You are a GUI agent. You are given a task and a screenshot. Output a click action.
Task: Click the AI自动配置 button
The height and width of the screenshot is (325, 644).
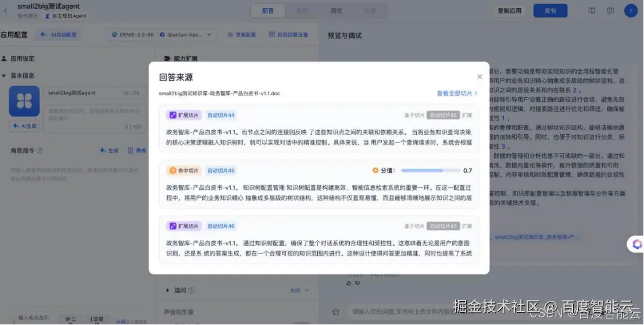point(59,35)
